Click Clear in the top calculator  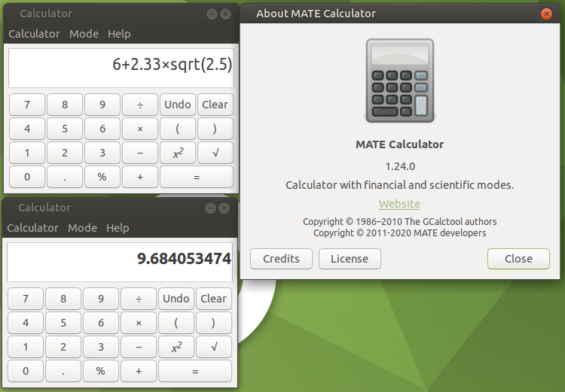coord(215,105)
